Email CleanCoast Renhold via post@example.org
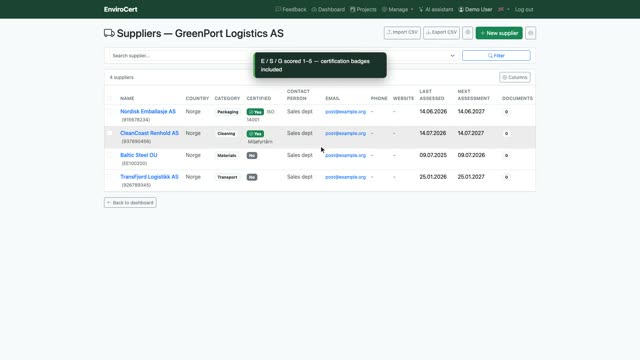 click(x=345, y=133)
